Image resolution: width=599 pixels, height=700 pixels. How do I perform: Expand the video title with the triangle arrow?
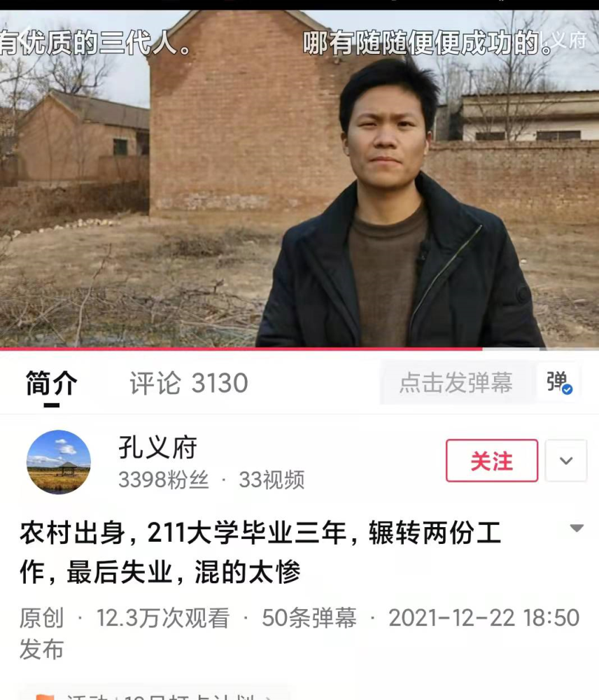coord(577,528)
